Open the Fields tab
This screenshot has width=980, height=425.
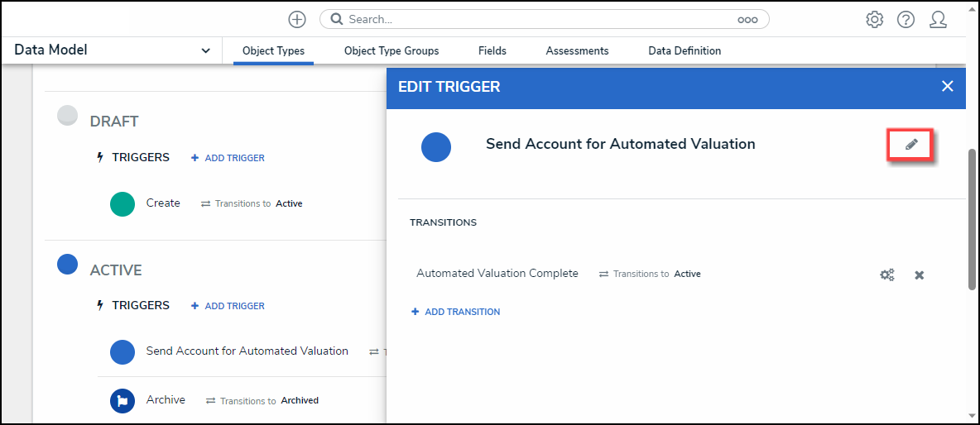pyautogui.click(x=492, y=51)
